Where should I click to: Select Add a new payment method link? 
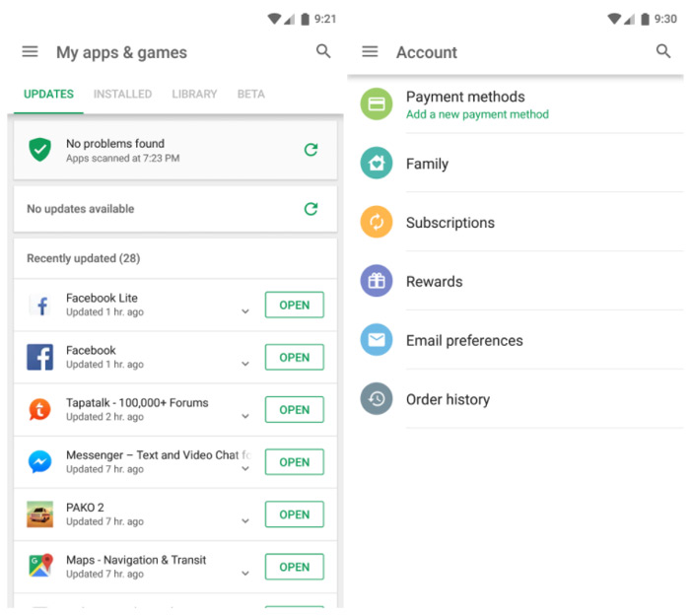coord(477,114)
